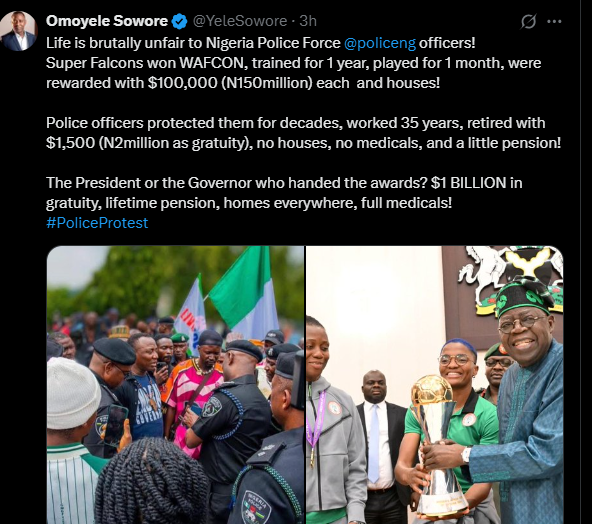The width and height of the screenshot is (592, 524).
Task: Open the @policeng mention
Action: click(380, 43)
